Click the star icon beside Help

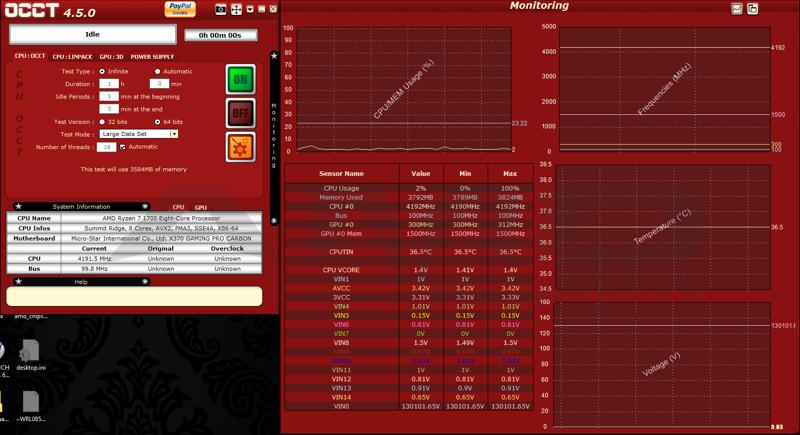point(19,281)
